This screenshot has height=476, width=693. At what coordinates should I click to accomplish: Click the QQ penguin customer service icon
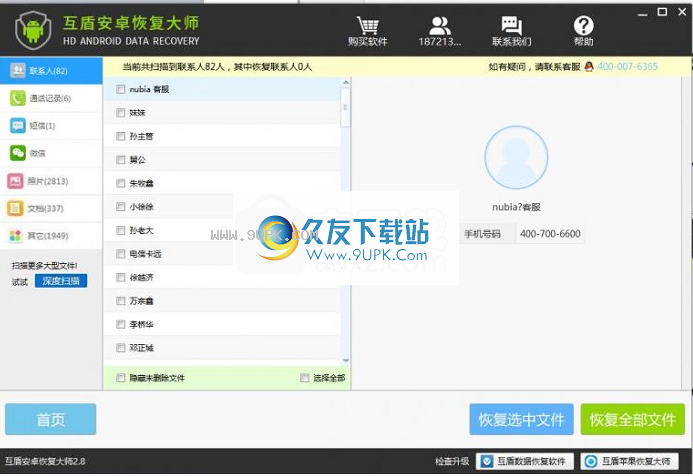589,67
